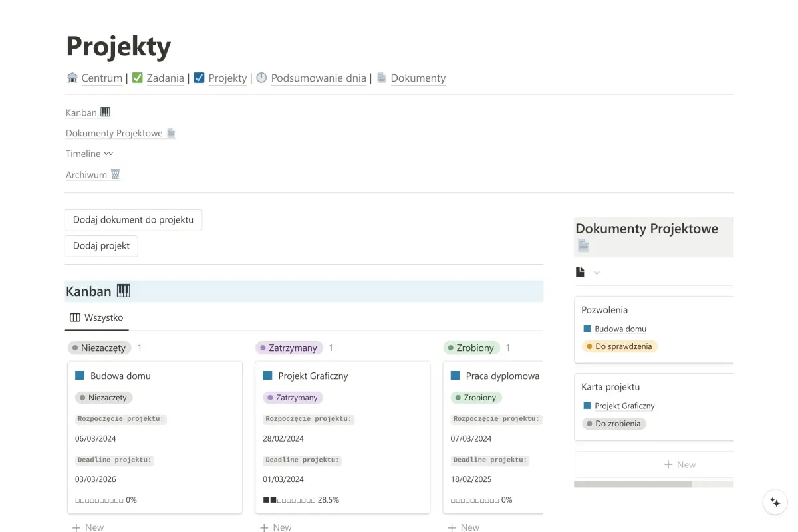Image resolution: width=798 pixels, height=532 pixels.
Task: Expand the chevron next to the file icon
Action: pyautogui.click(x=597, y=272)
